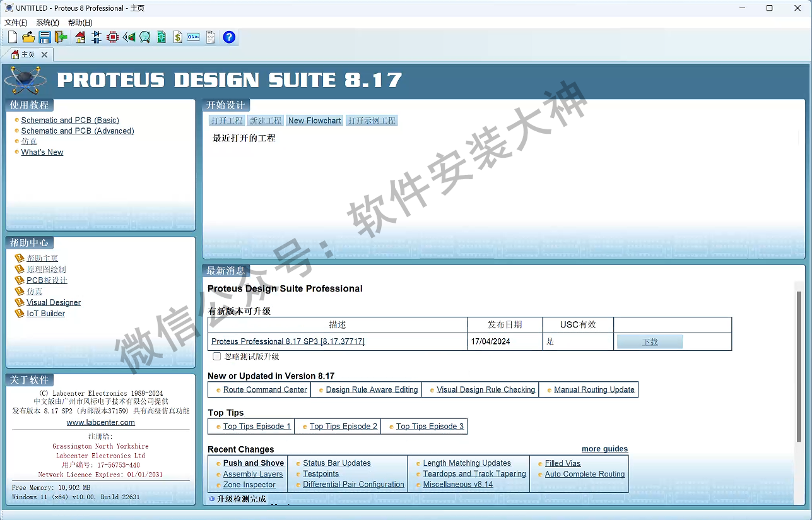Visit the www.labcenter.com link
The width and height of the screenshot is (812, 520).
coord(101,422)
